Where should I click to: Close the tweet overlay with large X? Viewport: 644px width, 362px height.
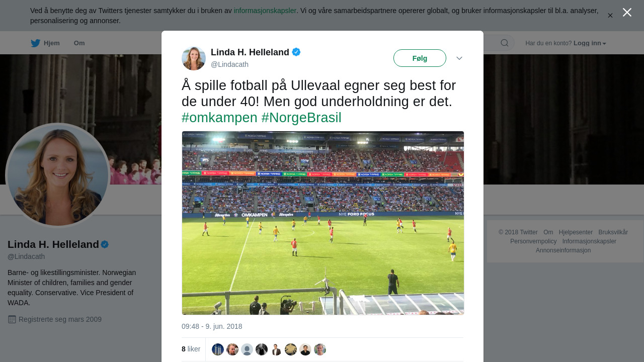click(x=627, y=13)
